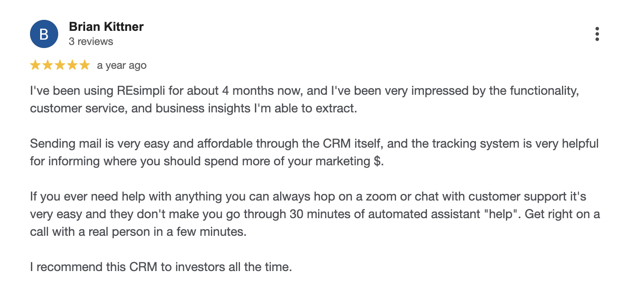Open Brian Kittner's reviewer profile name
This screenshot has height=290, width=644.
coord(106,27)
